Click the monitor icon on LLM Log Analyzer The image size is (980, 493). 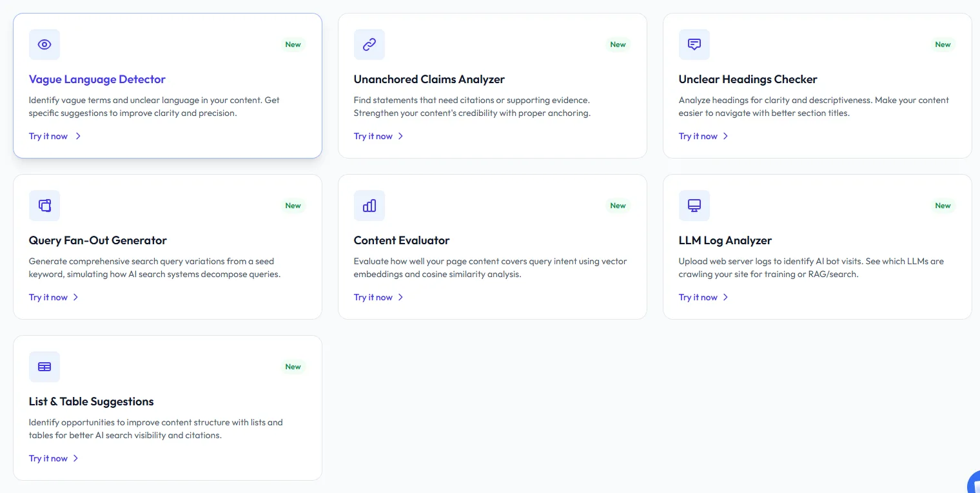694,206
